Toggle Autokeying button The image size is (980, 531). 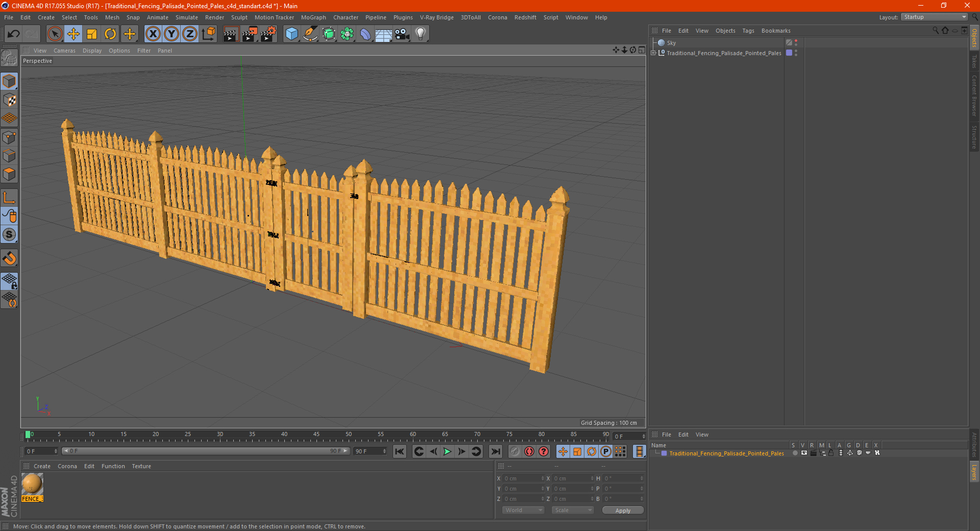pos(529,451)
